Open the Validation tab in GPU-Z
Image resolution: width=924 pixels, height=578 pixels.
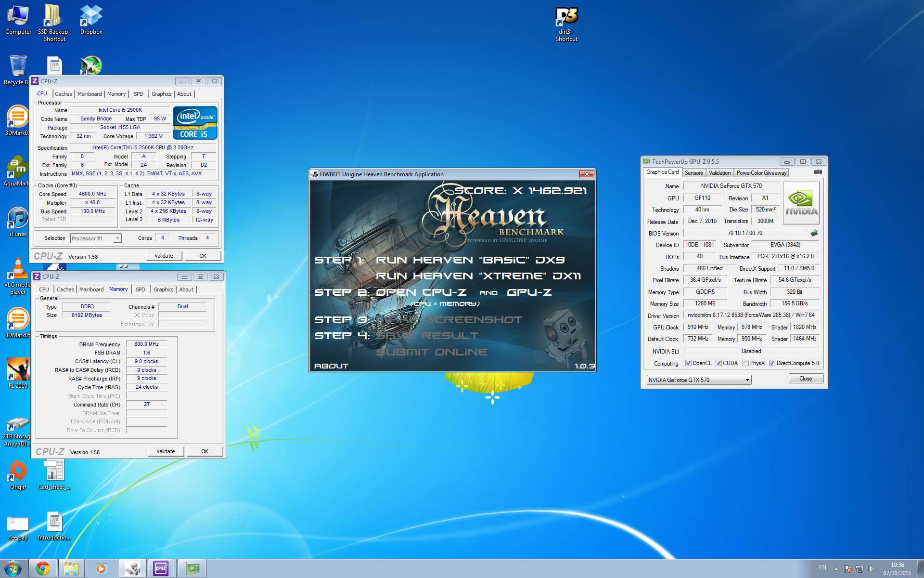(719, 172)
